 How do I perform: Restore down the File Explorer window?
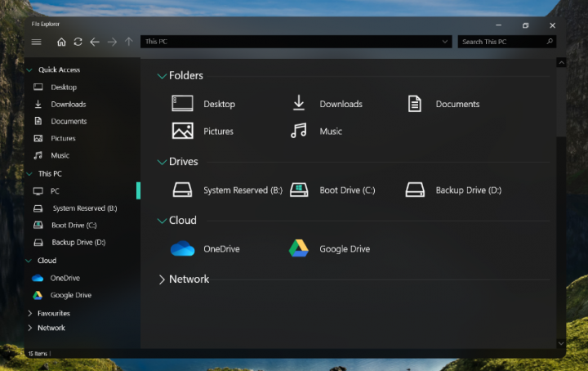point(525,25)
